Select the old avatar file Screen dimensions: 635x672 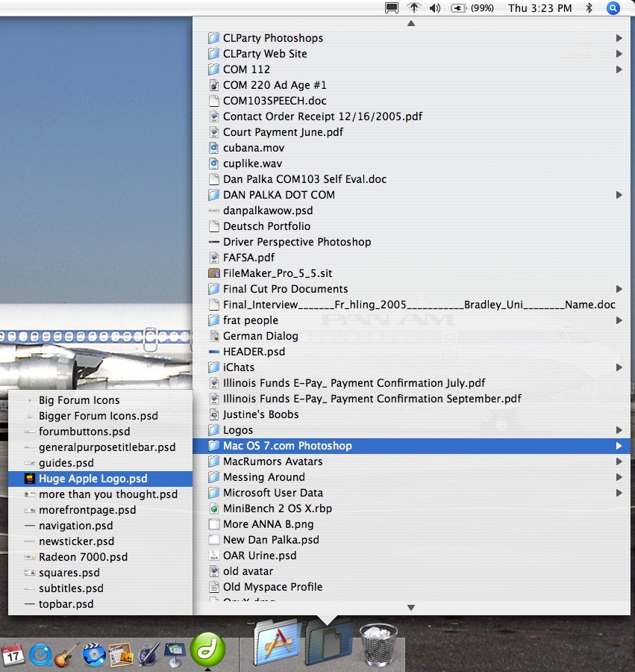[411, 571]
